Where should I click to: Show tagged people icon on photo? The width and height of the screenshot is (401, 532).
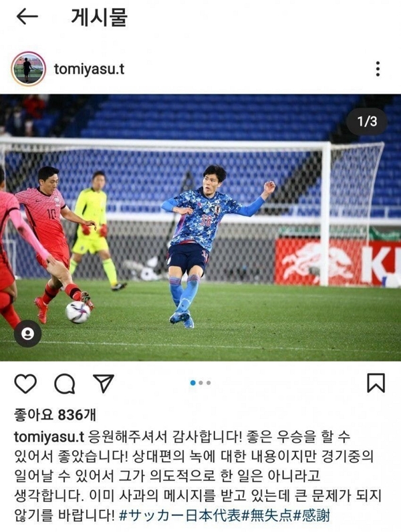tap(27, 334)
